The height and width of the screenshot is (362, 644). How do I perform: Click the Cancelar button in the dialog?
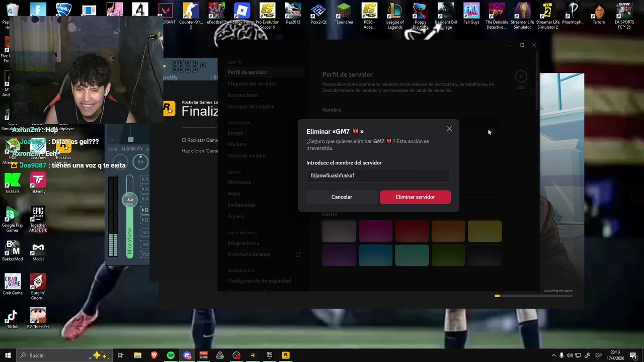coord(342,197)
